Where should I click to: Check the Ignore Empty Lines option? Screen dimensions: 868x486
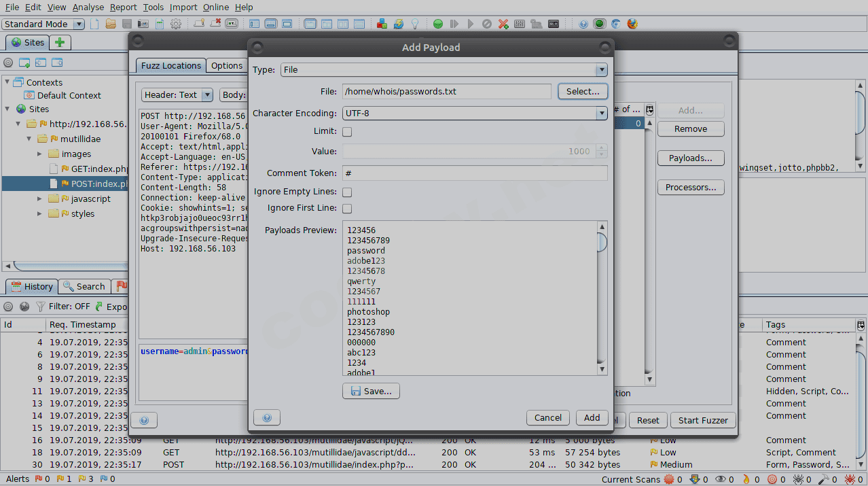pos(347,192)
